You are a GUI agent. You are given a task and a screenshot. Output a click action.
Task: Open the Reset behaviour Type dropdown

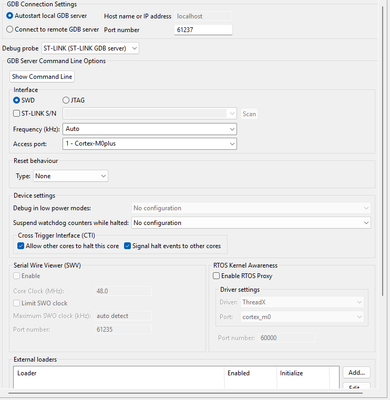70,176
